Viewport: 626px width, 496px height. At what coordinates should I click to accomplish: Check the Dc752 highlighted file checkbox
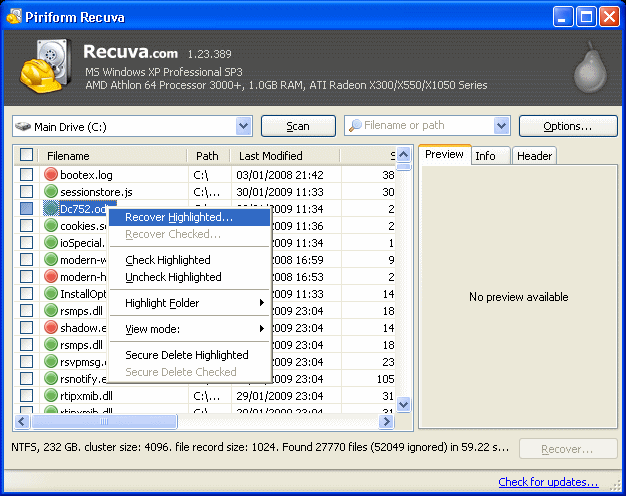(x=26, y=208)
